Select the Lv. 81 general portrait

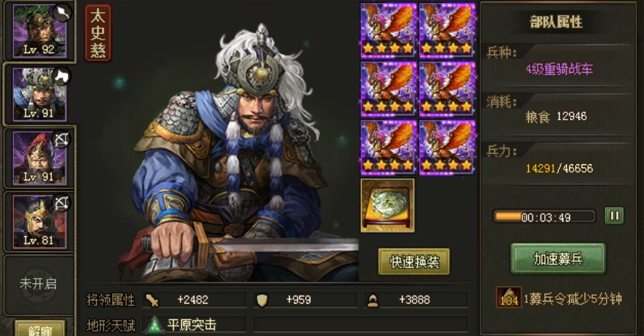(40, 222)
